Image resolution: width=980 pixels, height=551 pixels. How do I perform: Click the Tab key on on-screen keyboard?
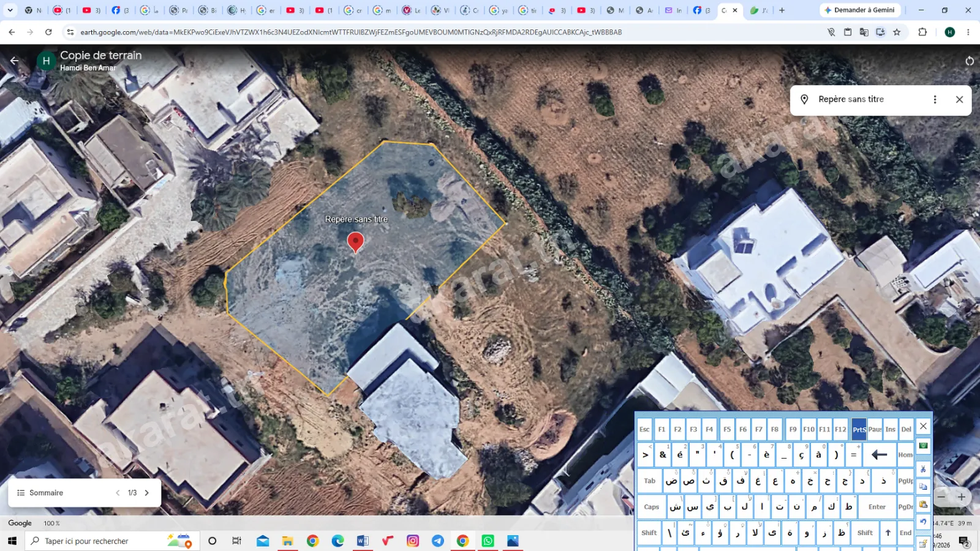649,481
